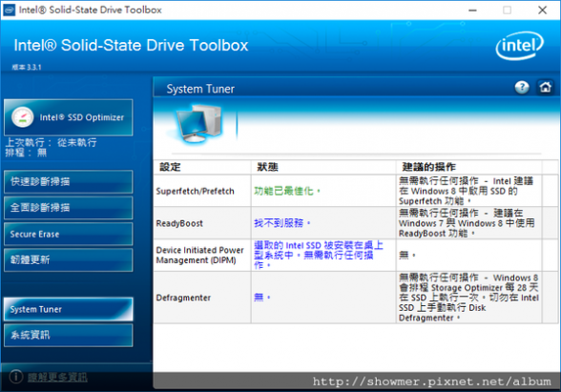This screenshot has width=561, height=392.
Task: Open 系統資訊 system information section
Action: tap(69, 335)
